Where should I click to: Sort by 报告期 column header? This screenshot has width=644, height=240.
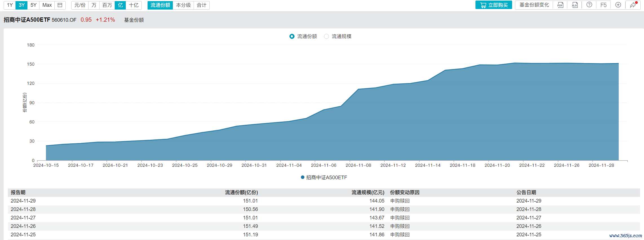click(x=18, y=192)
